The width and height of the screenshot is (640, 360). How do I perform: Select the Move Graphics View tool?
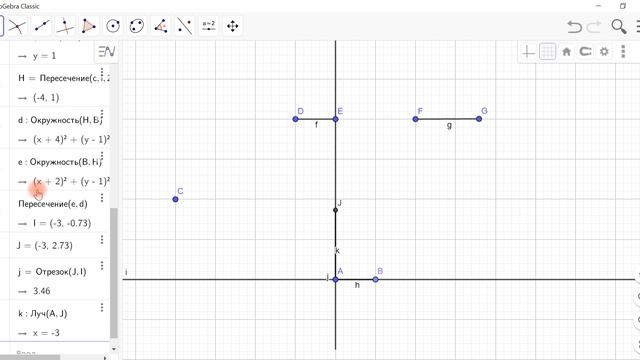(233, 27)
